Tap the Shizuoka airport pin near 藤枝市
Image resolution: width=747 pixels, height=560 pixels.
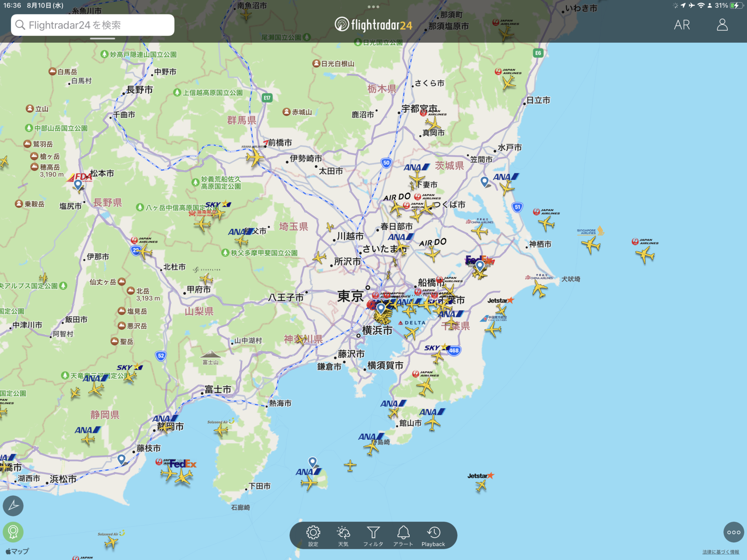(121, 459)
